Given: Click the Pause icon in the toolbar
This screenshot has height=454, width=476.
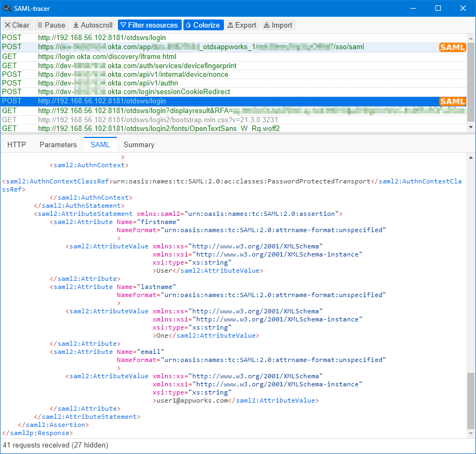Looking at the screenshot, I should click(x=41, y=25).
